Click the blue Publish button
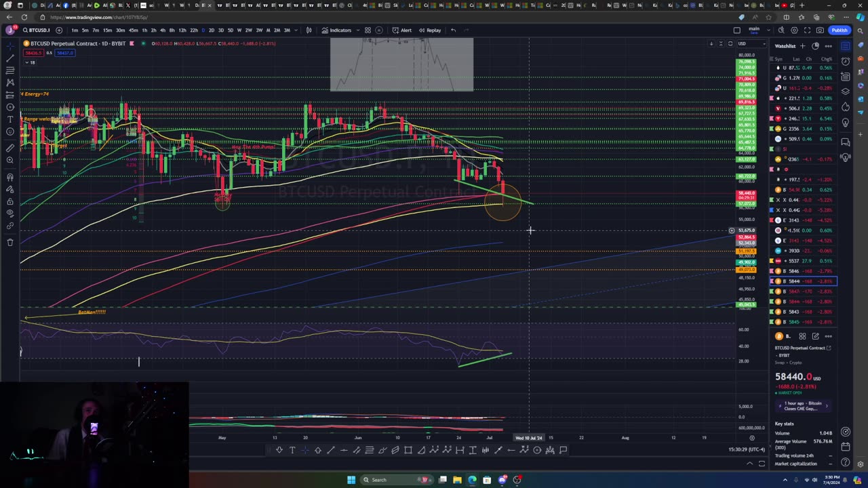The height and width of the screenshot is (488, 868). tap(840, 30)
